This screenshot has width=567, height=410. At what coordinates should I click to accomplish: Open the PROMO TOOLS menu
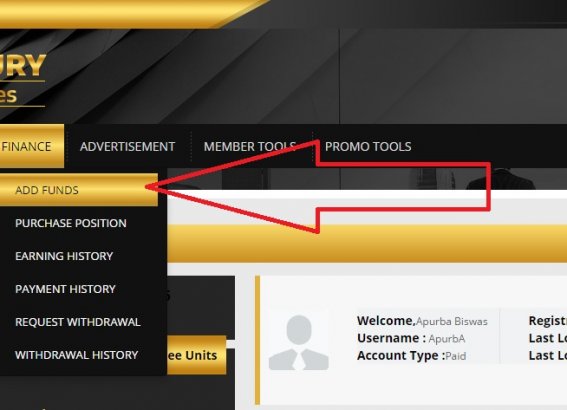[x=368, y=146]
